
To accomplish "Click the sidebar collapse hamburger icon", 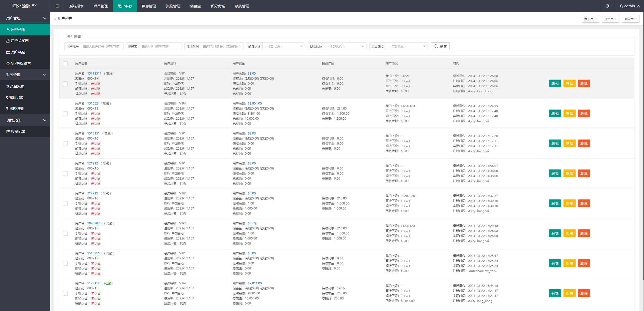I will (57, 6).
